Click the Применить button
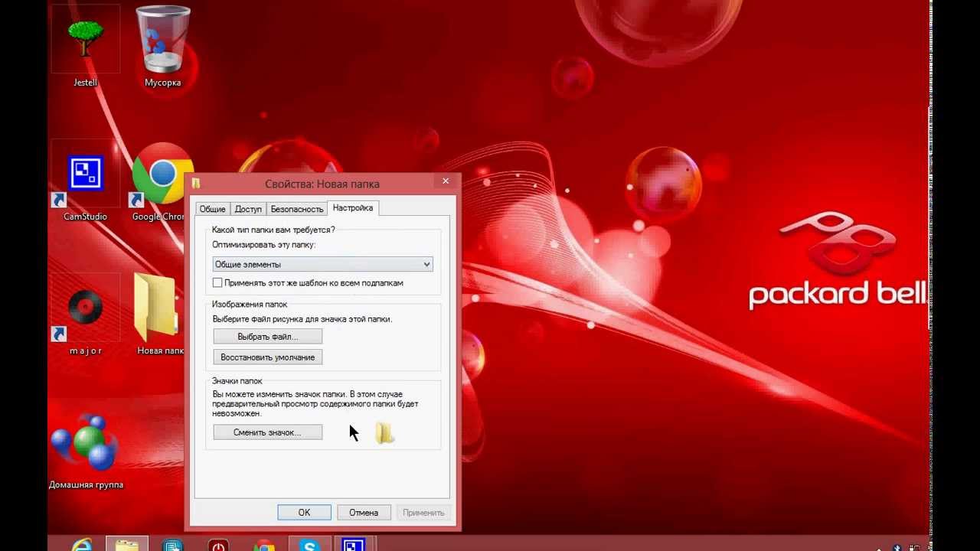980x551 pixels. click(423, 513)
